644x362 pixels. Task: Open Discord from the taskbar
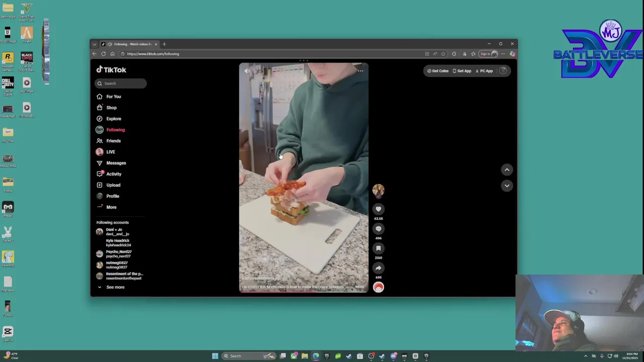(393, 356)
